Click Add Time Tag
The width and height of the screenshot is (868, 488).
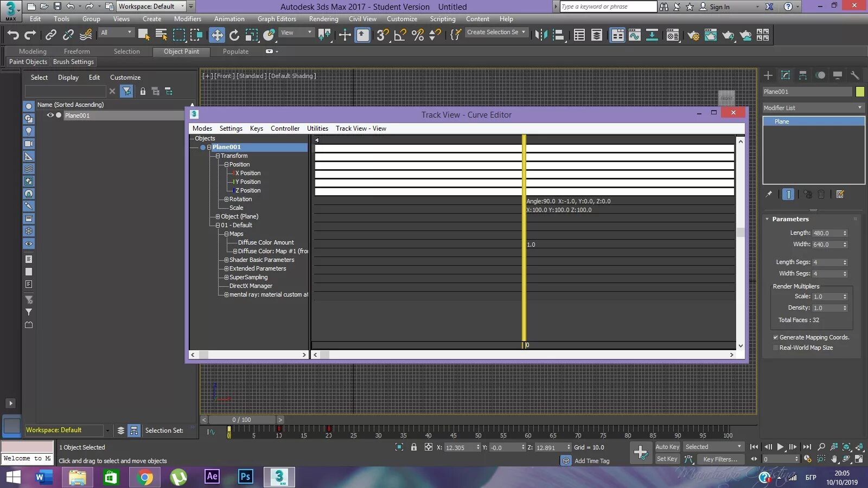[592, 461]
